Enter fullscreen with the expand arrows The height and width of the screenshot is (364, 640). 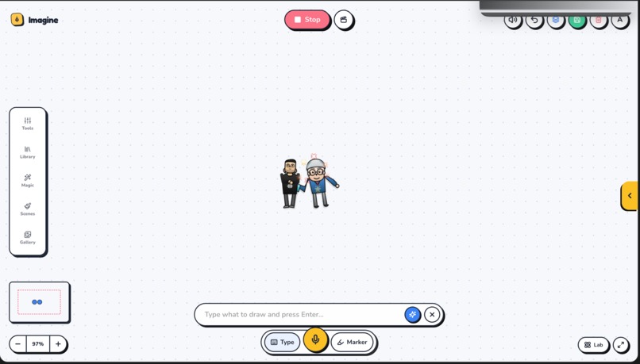(x=620, y=345)
